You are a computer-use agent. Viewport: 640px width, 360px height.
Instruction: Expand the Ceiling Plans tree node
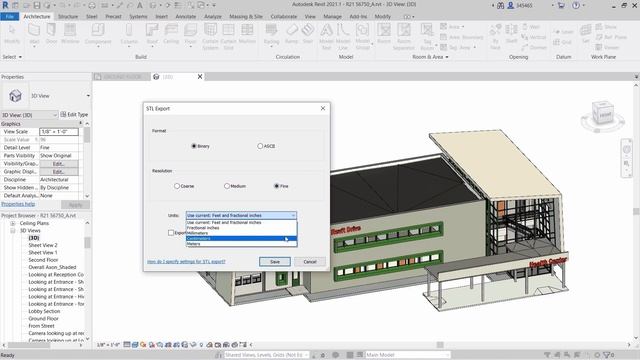pos(13,223)
